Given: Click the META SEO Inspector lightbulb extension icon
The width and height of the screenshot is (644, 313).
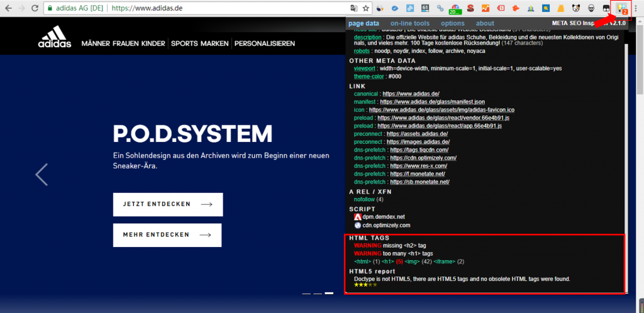Looking at the screenshot, I should pyautogui.click(x=622, y=9).
